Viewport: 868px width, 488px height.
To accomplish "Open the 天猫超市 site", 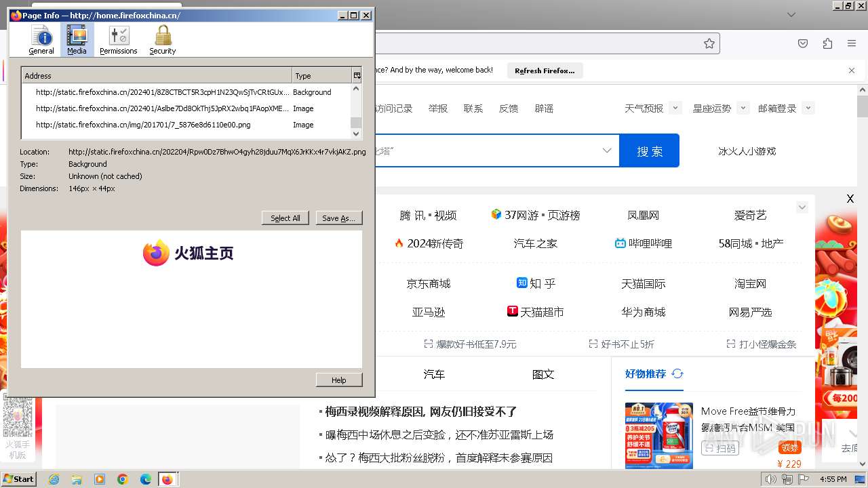I will click(536, 312).
